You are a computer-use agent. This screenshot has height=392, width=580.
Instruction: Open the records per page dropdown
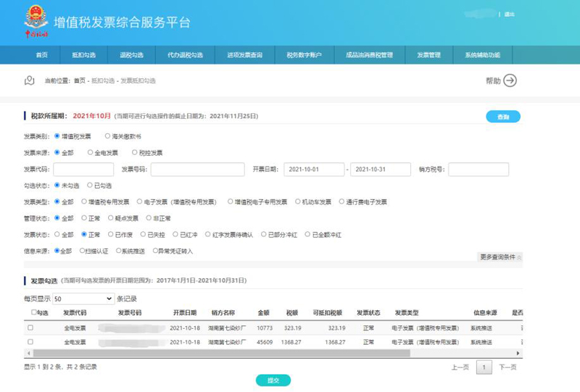83,299
